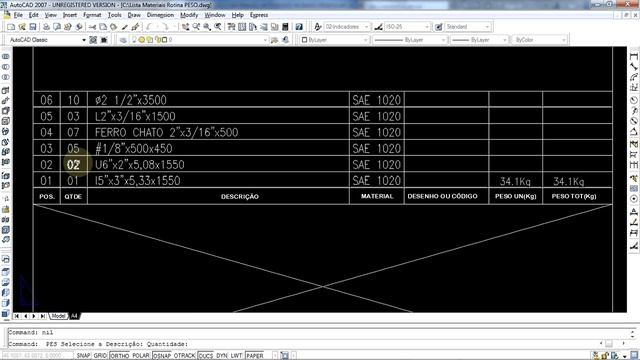Image resolution: width=640 pixels, height=360 pixels.
Task: Open the DesignCenter icon
Action: click(242, 27)
